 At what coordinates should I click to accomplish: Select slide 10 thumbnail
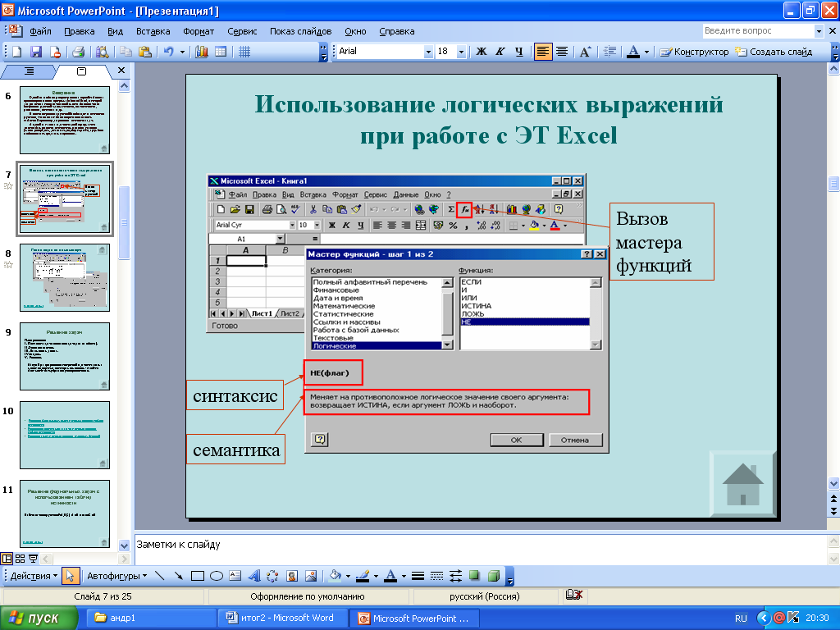[65, 435]
